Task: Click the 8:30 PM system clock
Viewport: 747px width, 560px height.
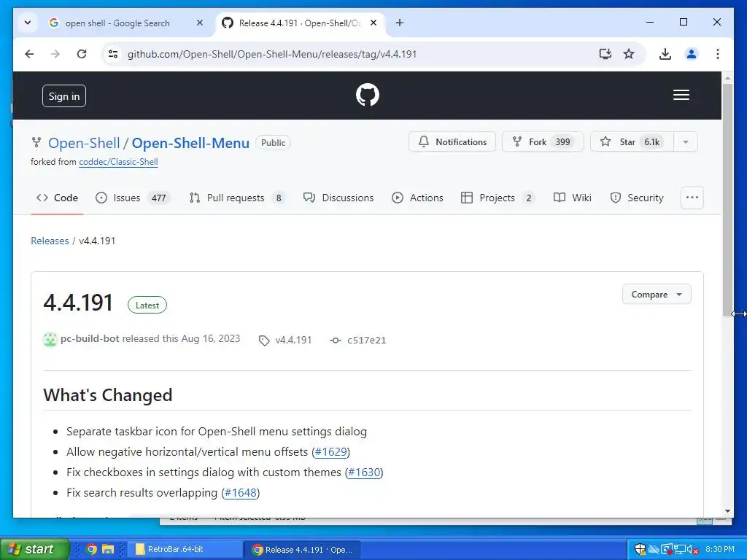Action: [x=720, y=549]
